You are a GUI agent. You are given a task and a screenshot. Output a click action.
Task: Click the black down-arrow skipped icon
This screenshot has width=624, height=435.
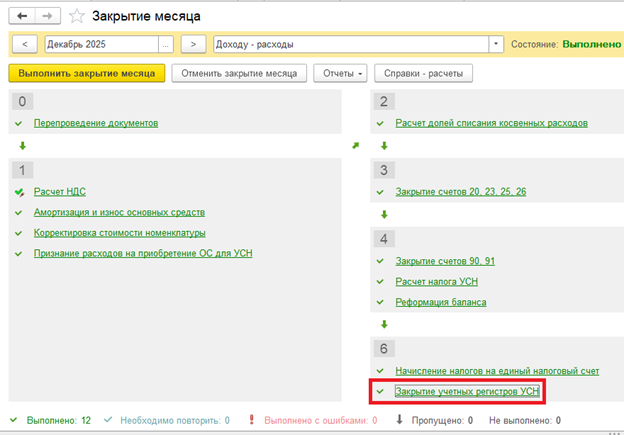click(x=400, y=419)
